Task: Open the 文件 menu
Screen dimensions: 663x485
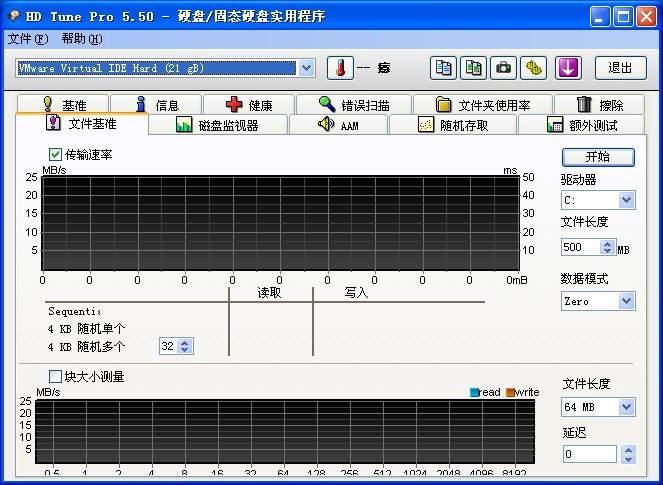Action: [x=27, y=39]
